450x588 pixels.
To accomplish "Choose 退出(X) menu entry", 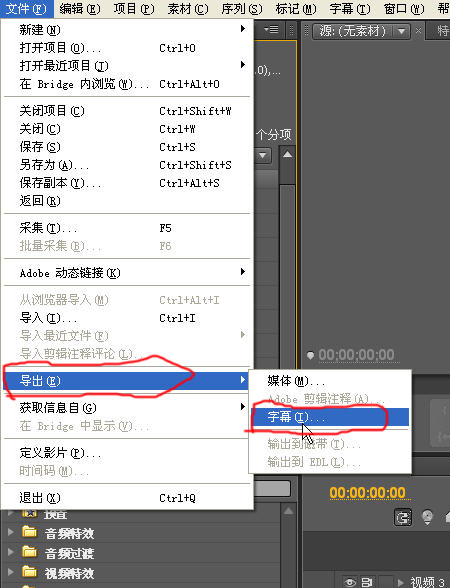I will coord(127,498).
